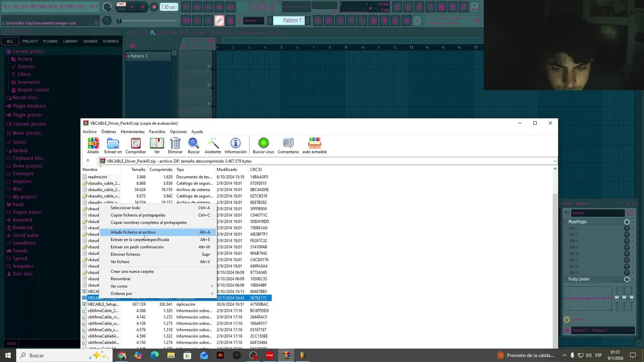
Task: Click the Ver toolbar icon in WinRAR
Action: tap(157, 145)
